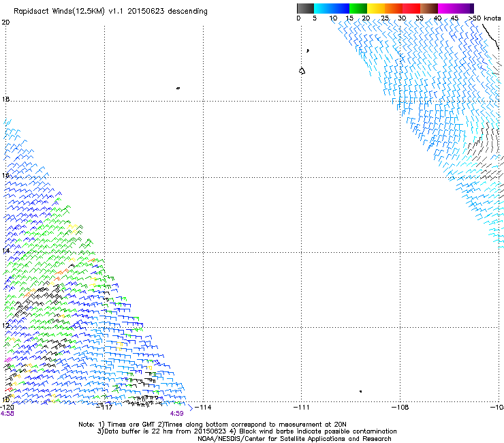Click the longitude label "-108" on bottom axis
This screenshot has width=504, height=443.
[x=400, y=408]
